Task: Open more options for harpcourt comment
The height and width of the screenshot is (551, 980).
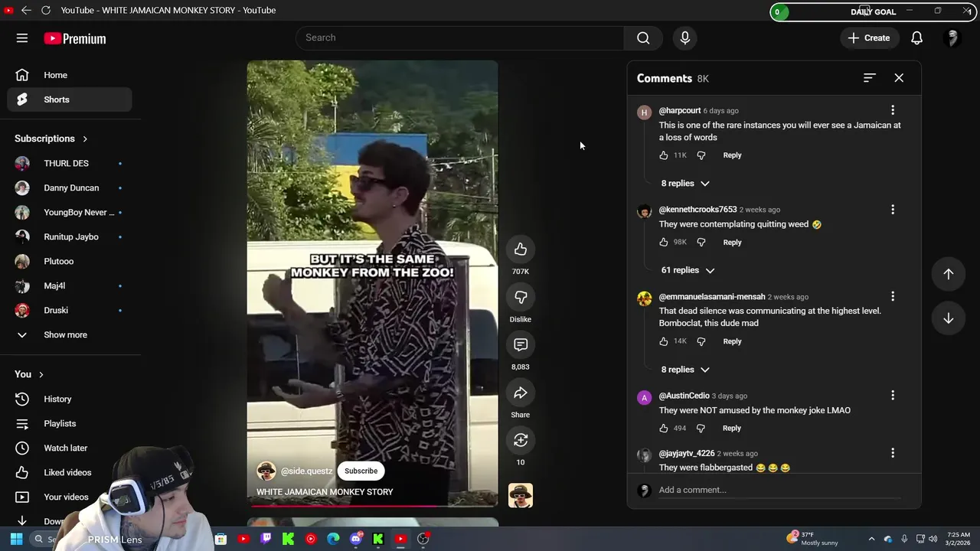Action: 893,111
